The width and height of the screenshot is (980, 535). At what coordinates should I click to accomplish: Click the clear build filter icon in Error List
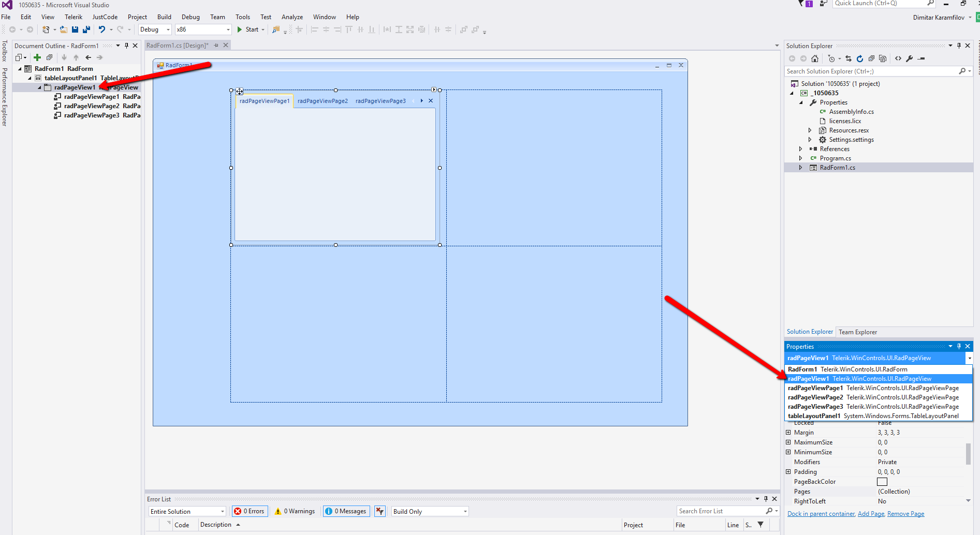click(x=380, y=511)
